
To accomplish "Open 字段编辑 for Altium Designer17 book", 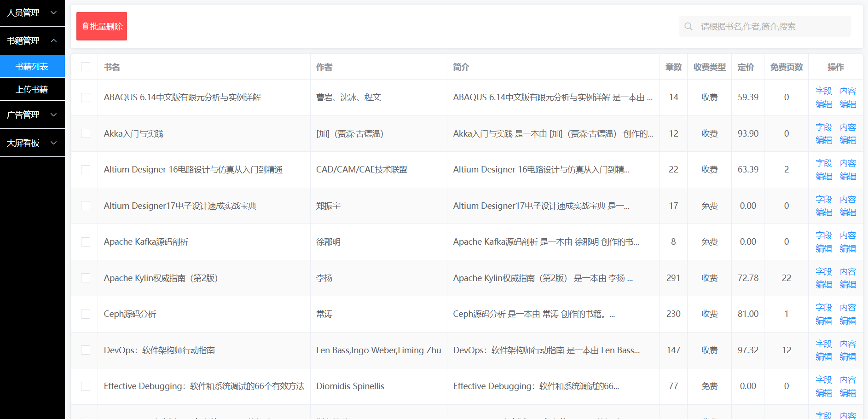I will click(824, 206).
